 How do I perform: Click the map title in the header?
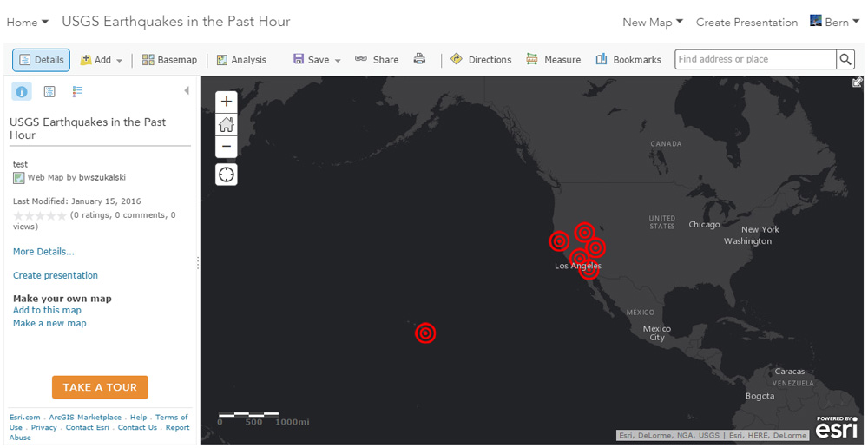(x=176, y=22)
